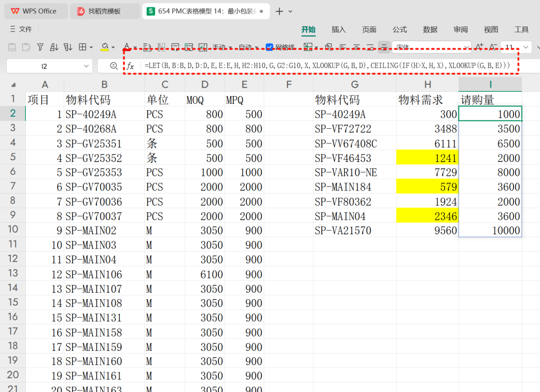Open the 自动 dropdown in toolbar

(x=248, y=47)
